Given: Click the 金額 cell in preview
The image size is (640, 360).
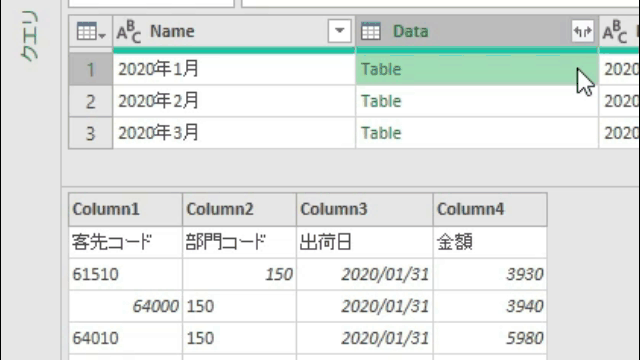Looking at the screenshot, I should coord(490,242).
